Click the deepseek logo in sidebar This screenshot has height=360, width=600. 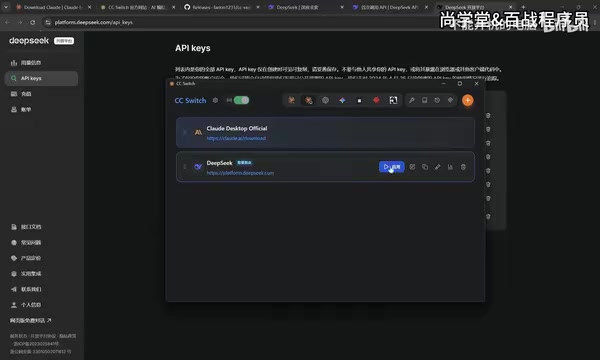[29, 41]
